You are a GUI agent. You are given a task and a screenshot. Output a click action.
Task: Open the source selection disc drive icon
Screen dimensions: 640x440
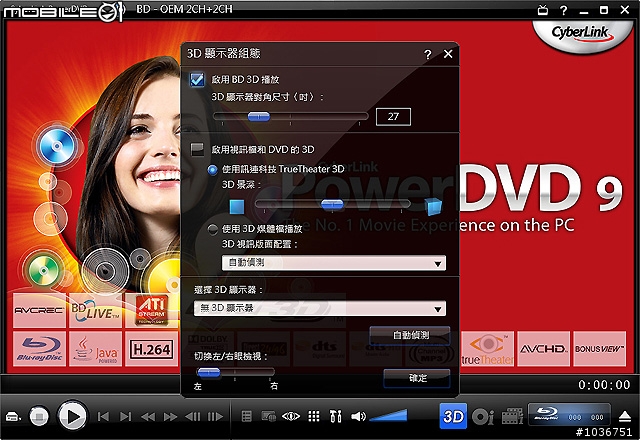(13, 417)
